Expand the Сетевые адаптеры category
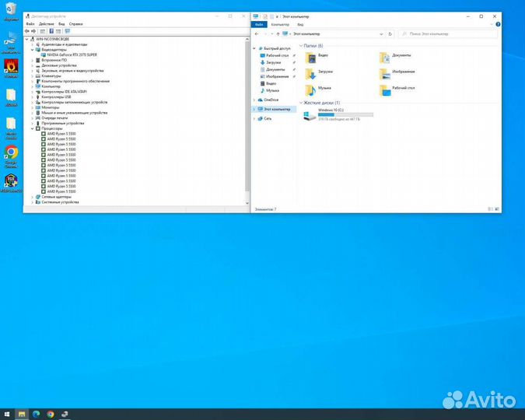The height and width of the screenshot is (420, 525). [33, 197]
